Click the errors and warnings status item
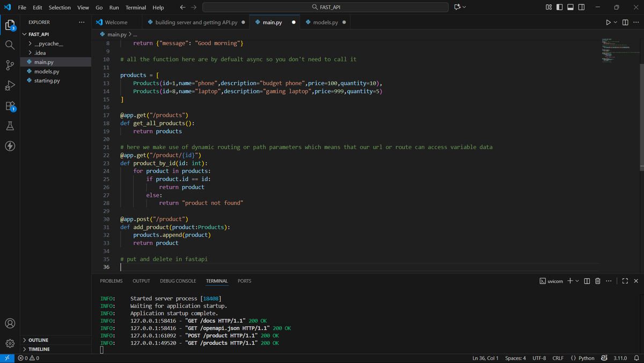This screenshot has height=363, width=644. 28,358
